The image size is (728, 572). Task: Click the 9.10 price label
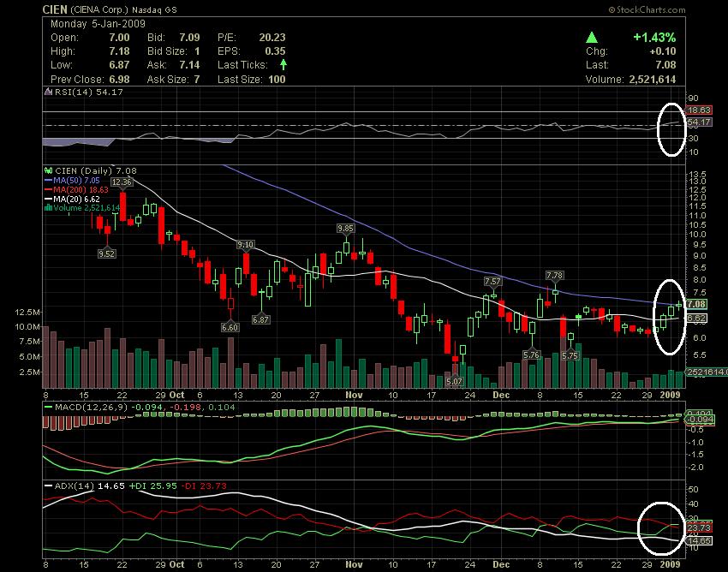245,245
